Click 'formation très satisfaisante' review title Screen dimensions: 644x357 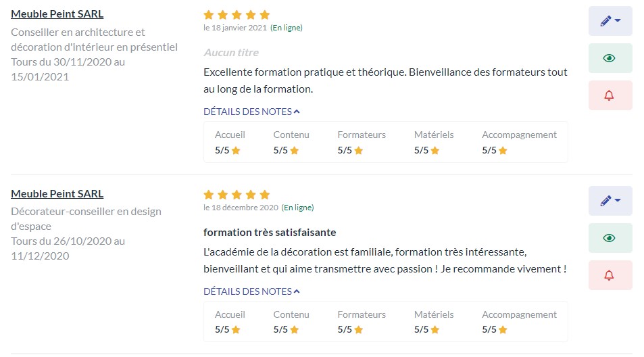click(270, 233)
